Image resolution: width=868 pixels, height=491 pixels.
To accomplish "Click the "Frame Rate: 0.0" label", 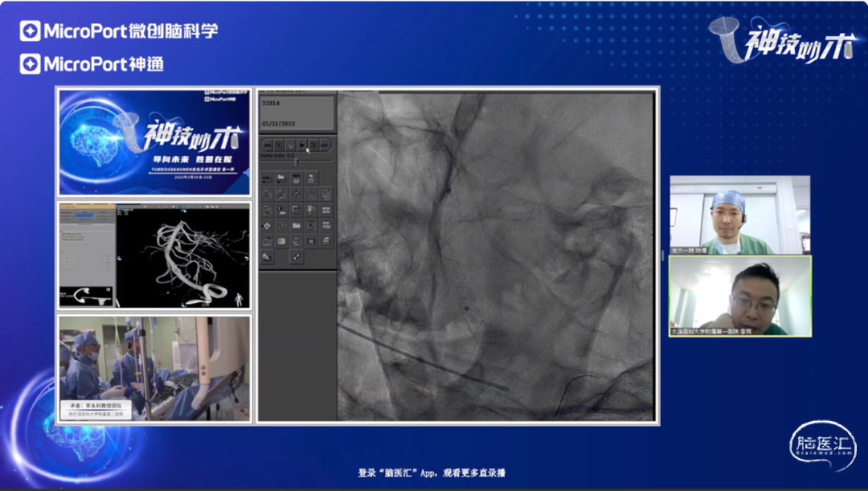I will 276,156.
